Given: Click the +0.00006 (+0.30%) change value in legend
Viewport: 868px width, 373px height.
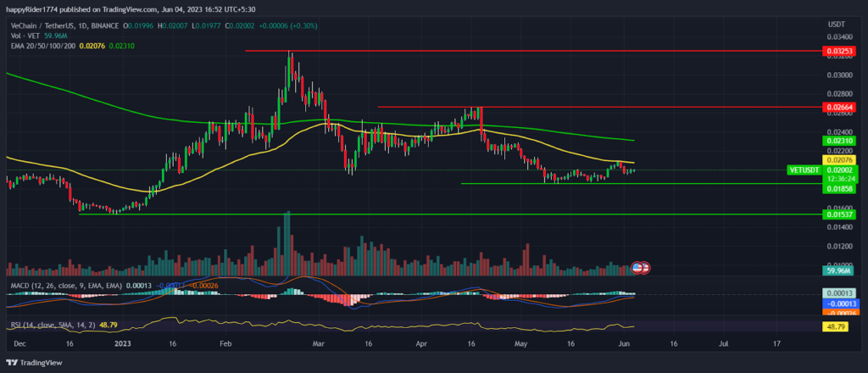Looking at the screenshot, I should tap(287, 26).
